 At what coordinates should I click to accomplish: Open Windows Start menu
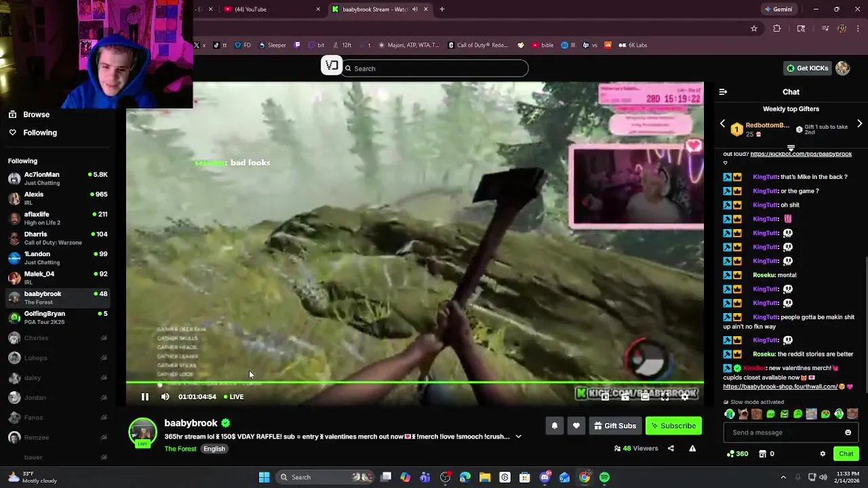pos(264,477)
